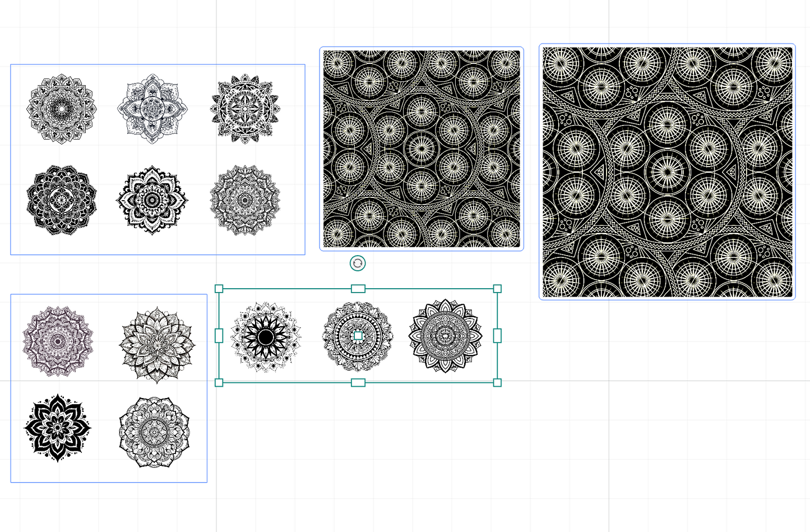
Task: Select the smaller black mandala pattern tile
Action: (422, 149)
